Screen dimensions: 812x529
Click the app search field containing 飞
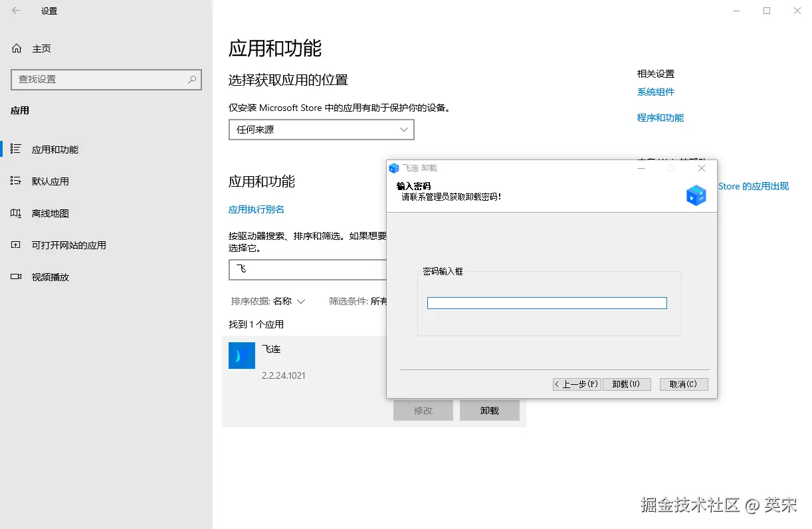tap(308, 269)
